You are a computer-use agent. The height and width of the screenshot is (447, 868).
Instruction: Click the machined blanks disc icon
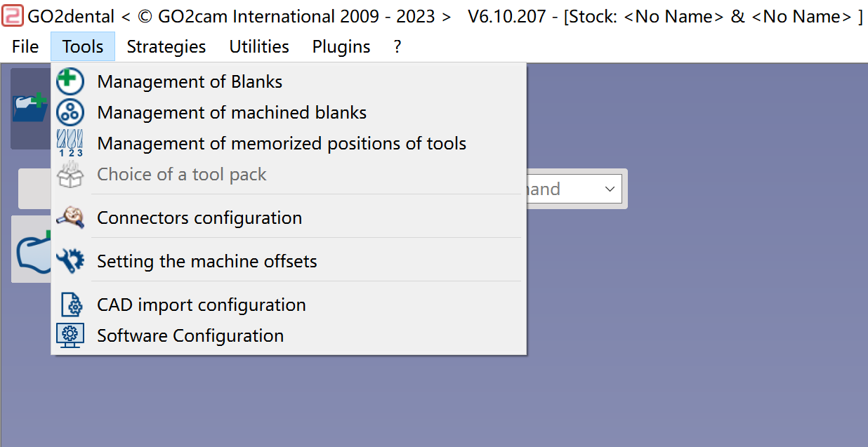pos(70,112)
